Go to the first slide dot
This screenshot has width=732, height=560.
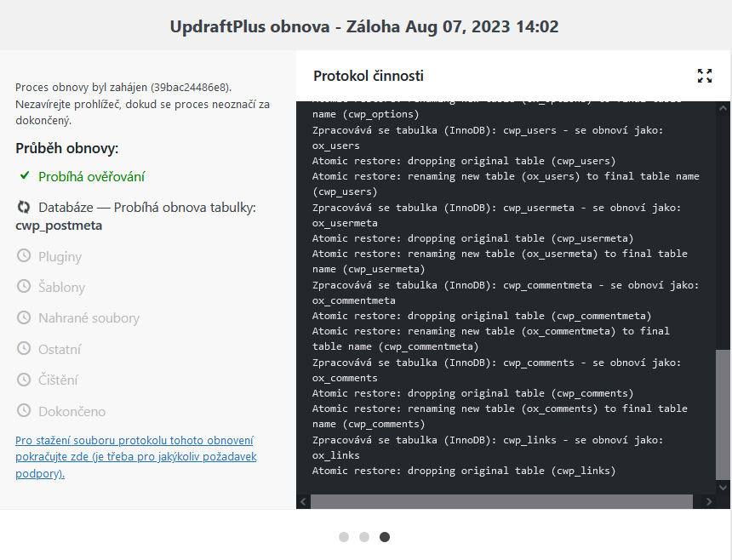pyautogui.click(x=344, y=537)
